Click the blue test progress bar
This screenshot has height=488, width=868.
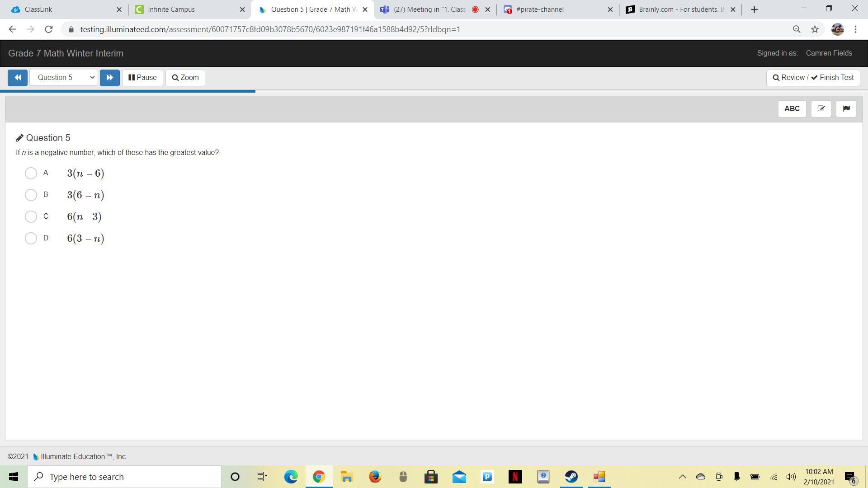pos(127,91)
